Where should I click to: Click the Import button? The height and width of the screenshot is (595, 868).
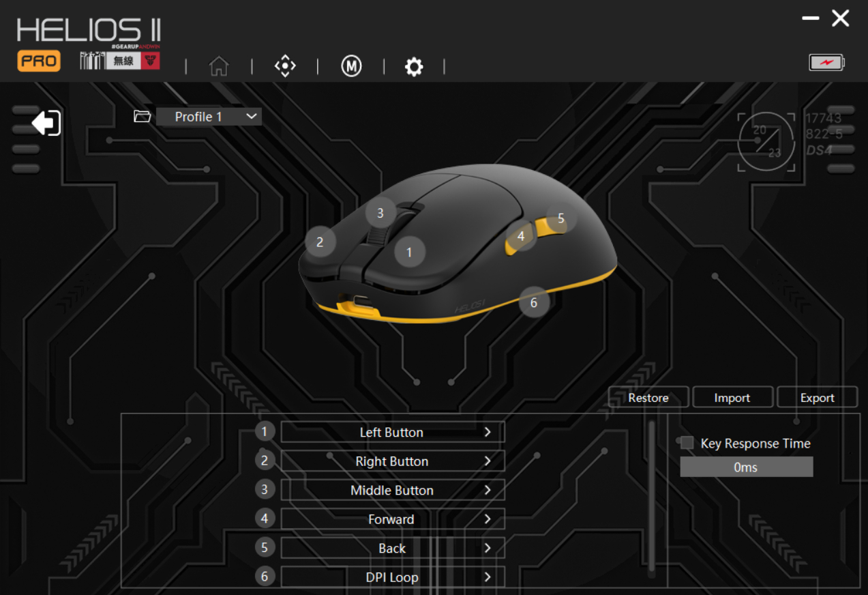tap(732, 398)
